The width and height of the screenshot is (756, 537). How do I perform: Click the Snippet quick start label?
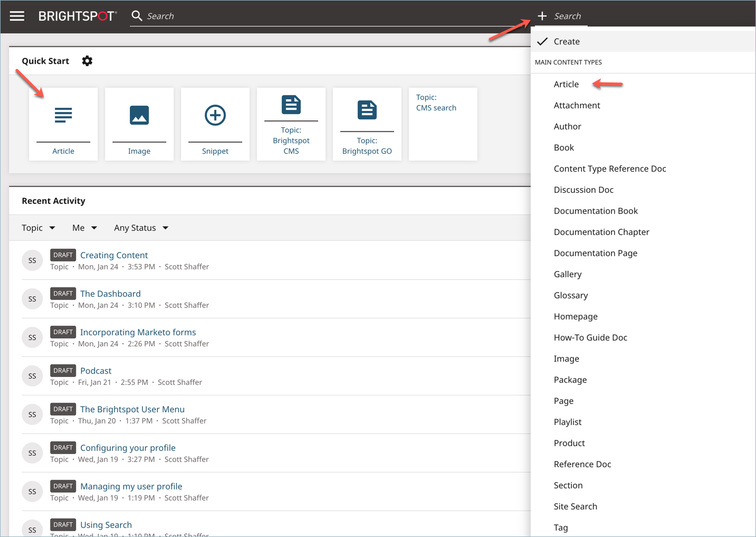[x=215, y=151]
